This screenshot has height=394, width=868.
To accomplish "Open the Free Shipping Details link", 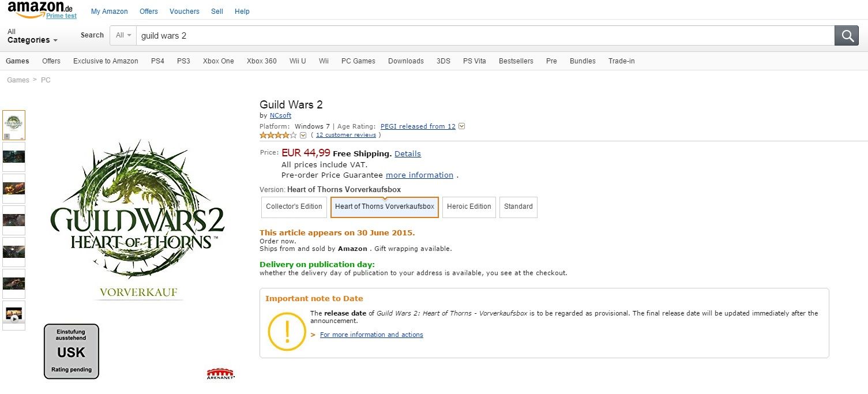I will click(x=407, y=154).
